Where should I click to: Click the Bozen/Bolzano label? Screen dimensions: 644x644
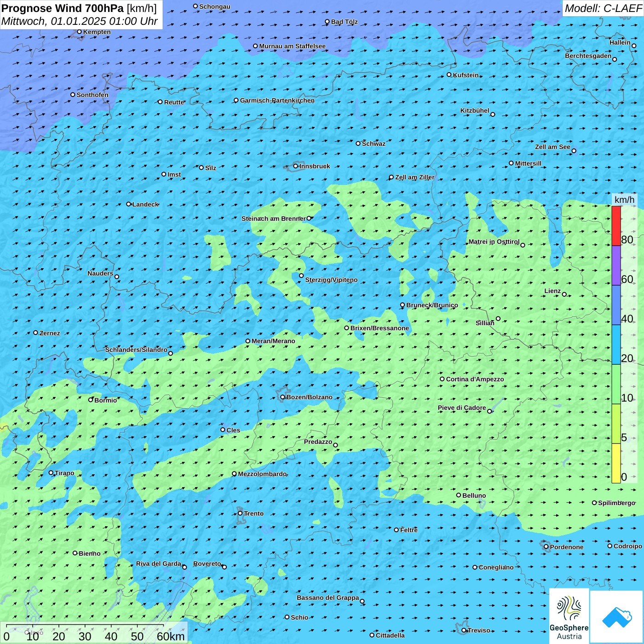pos(310,397)
